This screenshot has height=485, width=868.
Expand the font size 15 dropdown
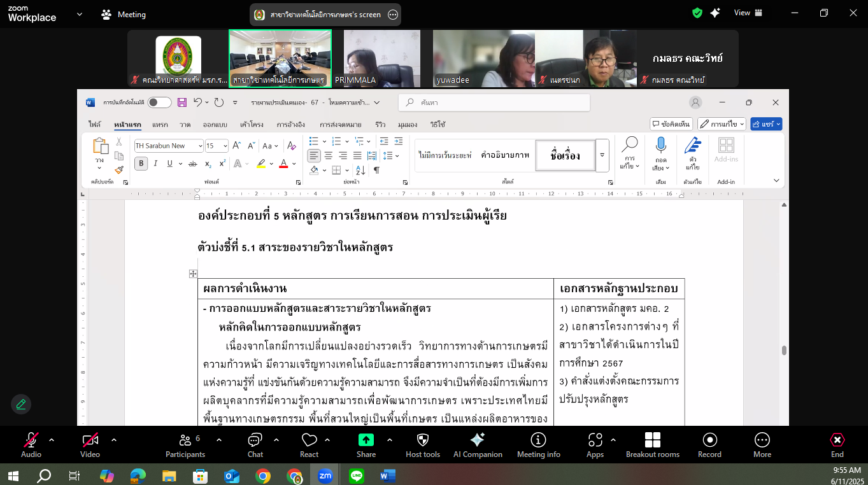pos(225,146)
